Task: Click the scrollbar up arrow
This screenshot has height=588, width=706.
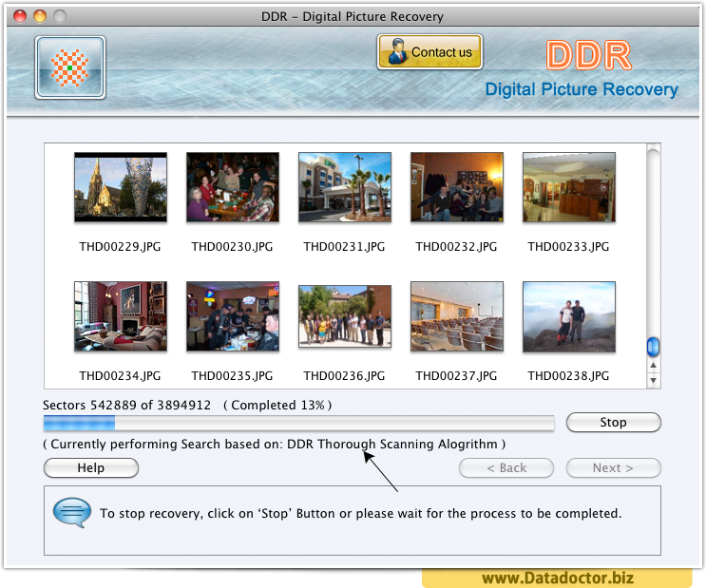Action: pyautogui.click(x=654, y=365)
